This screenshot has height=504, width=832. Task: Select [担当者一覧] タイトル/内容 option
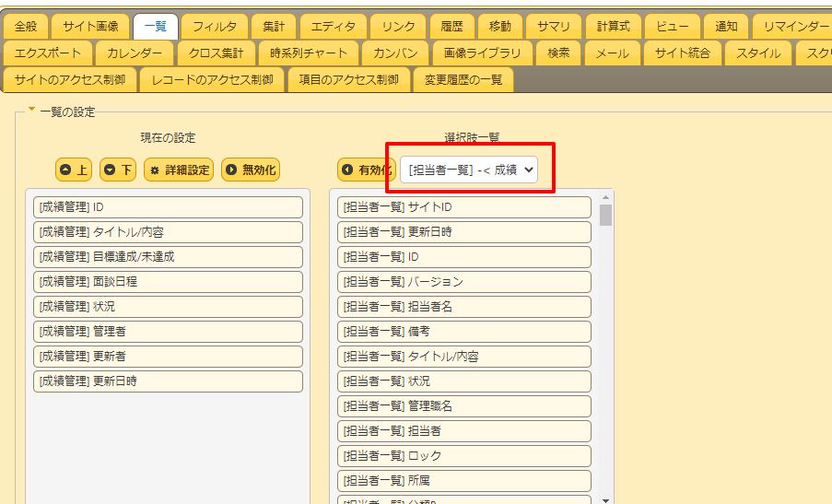[x=464, y=357]
